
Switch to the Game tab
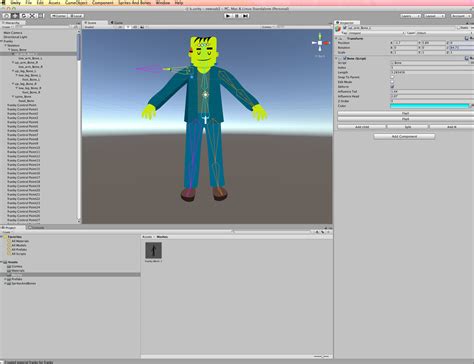click(x=117, y=23)
